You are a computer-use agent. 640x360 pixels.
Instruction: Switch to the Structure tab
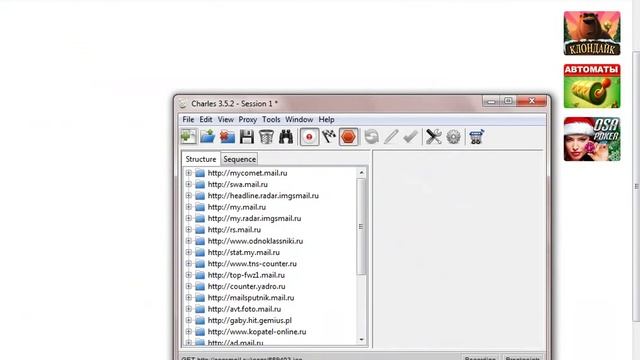click(201, 159)
